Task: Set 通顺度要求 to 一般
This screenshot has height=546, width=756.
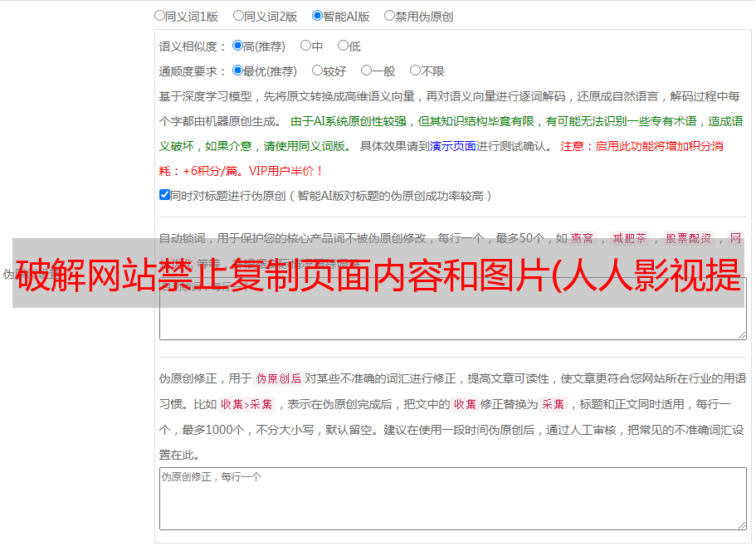Action: point(367,71)
